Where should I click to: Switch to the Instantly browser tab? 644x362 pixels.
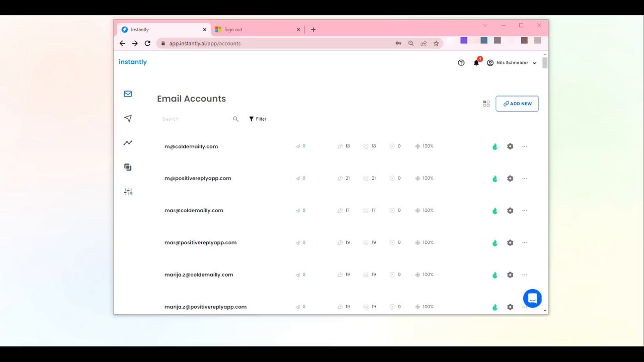click(x=163, y=30)
